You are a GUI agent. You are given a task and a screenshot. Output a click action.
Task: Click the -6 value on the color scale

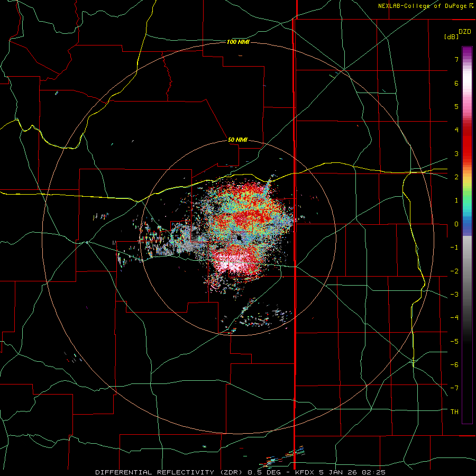click(454, 364)
